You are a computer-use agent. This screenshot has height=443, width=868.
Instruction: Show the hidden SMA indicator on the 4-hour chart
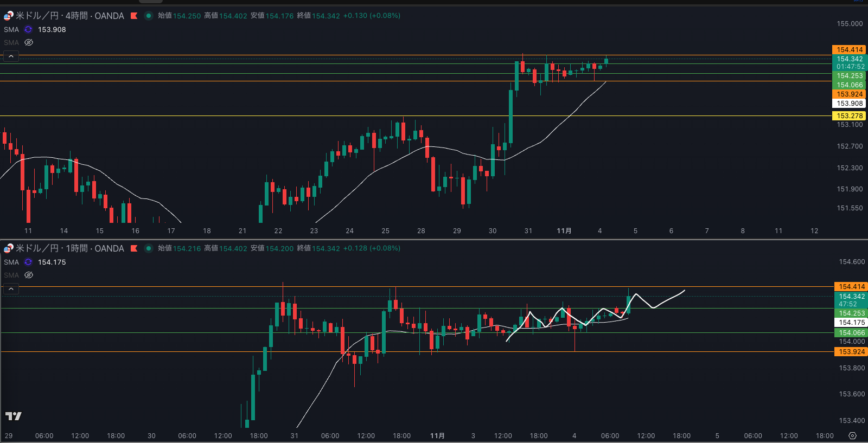pos(29,42)
